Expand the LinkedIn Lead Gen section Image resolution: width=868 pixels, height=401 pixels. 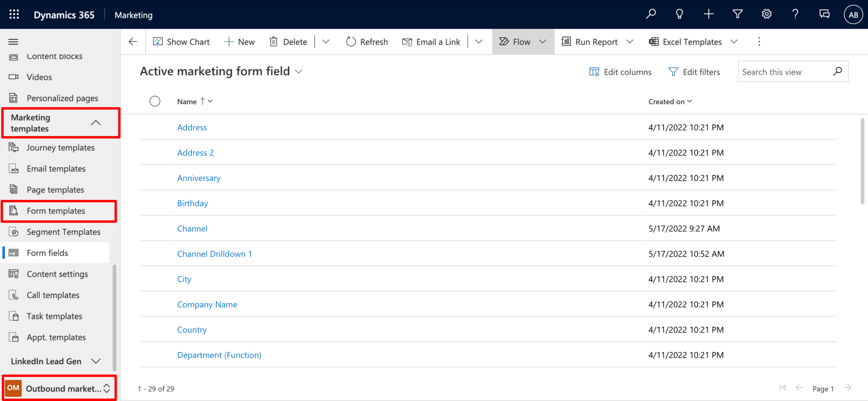[x=96, y=361]
